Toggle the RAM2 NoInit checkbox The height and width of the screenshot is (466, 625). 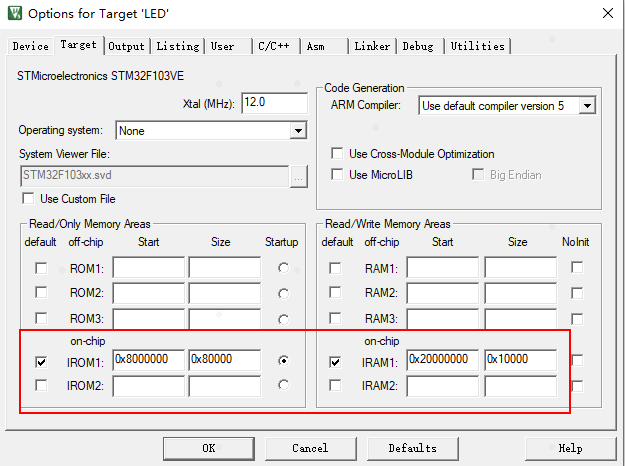tap(577, 293)
